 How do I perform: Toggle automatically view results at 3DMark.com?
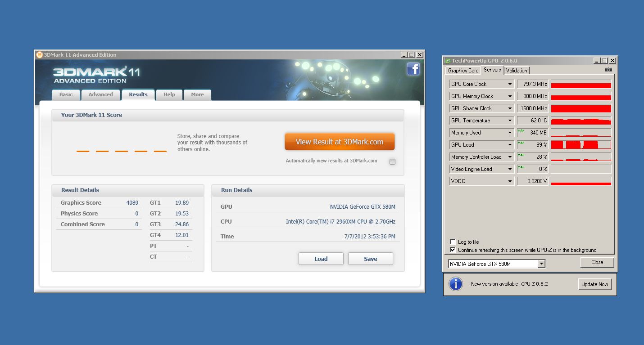(392, 161)
